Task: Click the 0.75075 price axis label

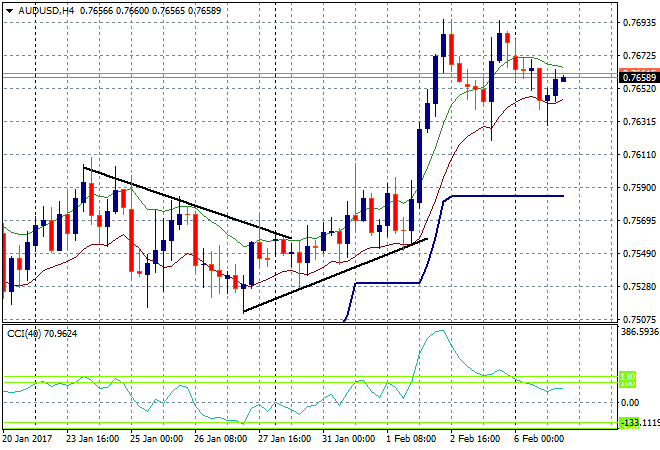Action: [x=639, y=320]
